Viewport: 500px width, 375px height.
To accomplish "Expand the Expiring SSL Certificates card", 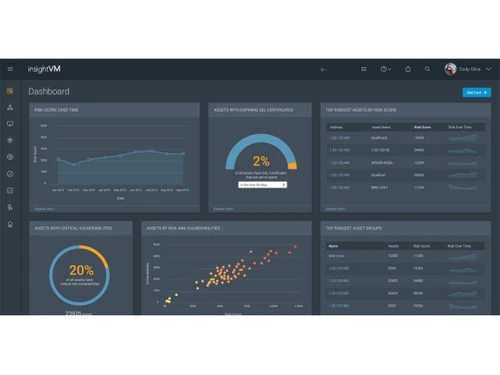I will click(224, 209).
